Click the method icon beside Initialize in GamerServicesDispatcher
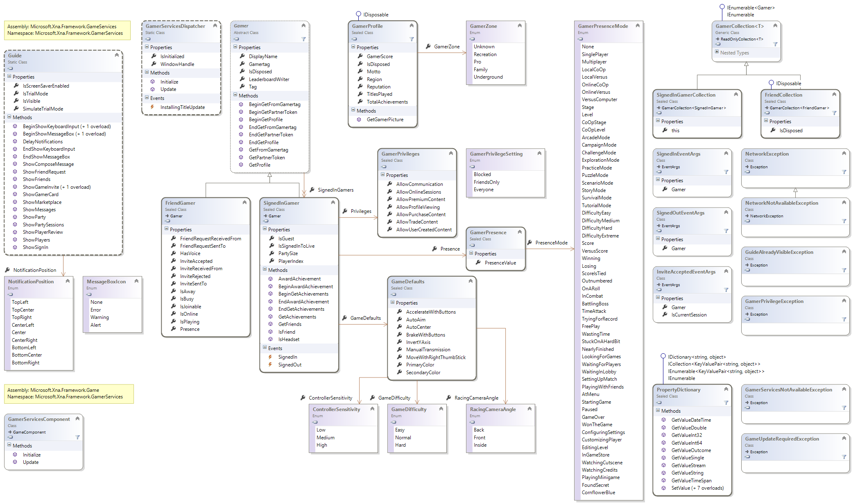The image size is (853, 504). tap(152, 82)
